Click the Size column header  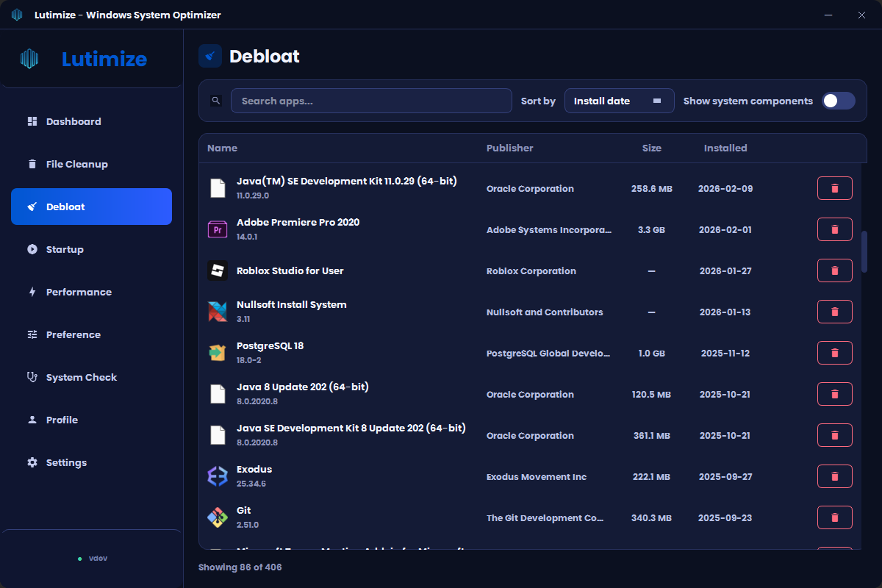click(x=651, y=148)
